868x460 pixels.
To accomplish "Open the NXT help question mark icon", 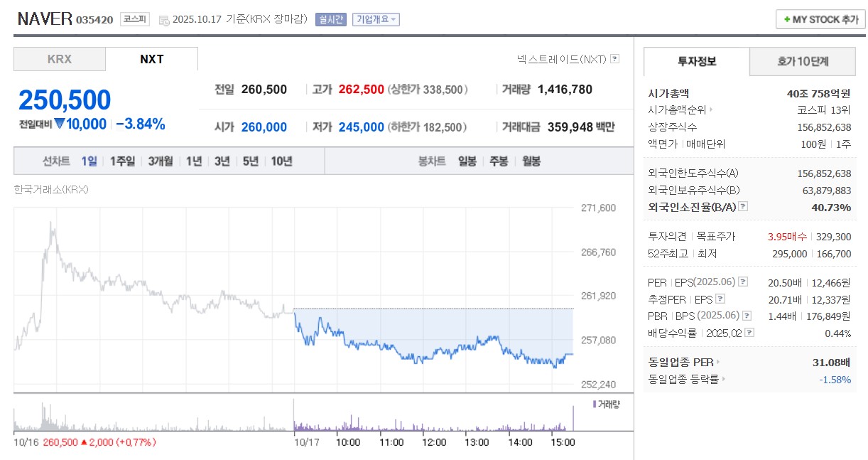I will (x=614, y=59).
